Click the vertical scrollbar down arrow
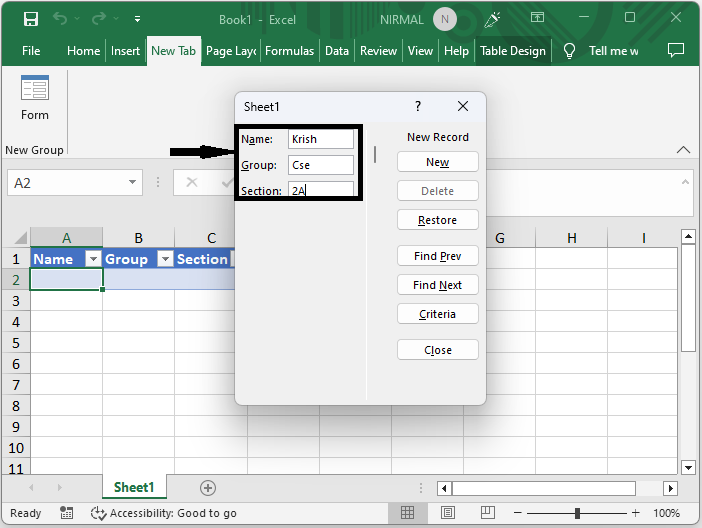 (x=688, y=468)
